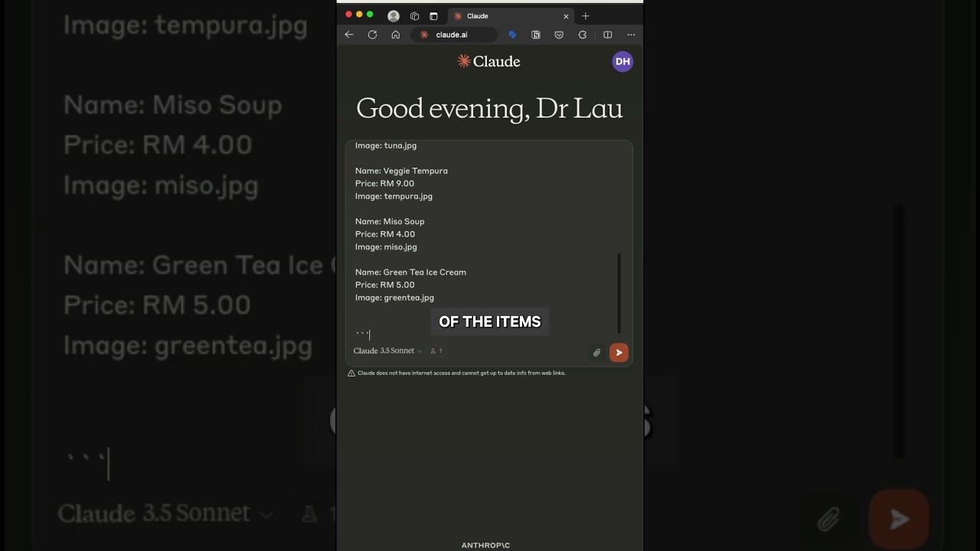This screenshot has height=551, width=980.
Task: Click the Claude logo at page top
Action: (488, 62)
